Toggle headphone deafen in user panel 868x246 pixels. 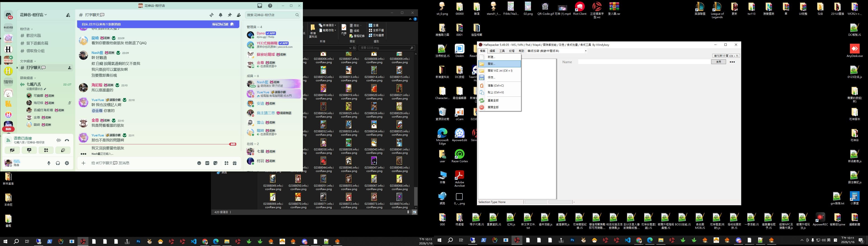58,163
